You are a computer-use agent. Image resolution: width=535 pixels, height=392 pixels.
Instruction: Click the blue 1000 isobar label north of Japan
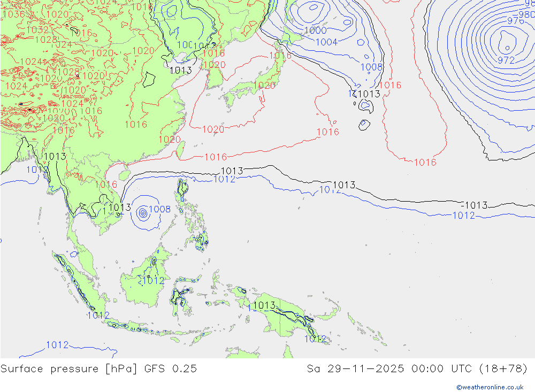click(x=315, y=30)
